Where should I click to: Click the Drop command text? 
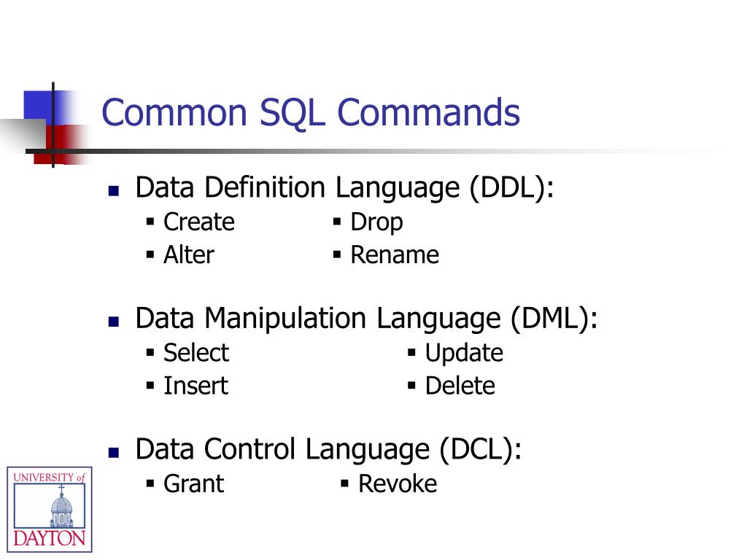click(377, 223)
